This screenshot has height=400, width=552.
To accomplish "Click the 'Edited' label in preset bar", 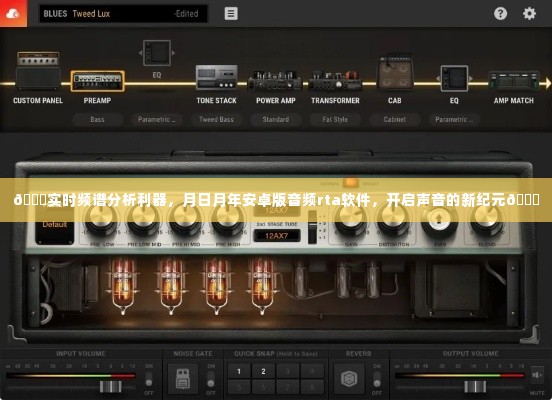I will point(186,14).
